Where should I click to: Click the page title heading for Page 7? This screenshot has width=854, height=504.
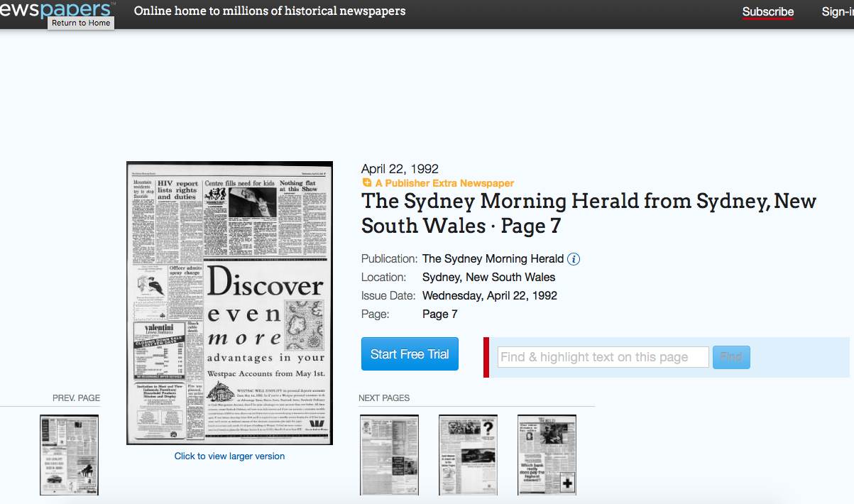[x=589, y=213]
